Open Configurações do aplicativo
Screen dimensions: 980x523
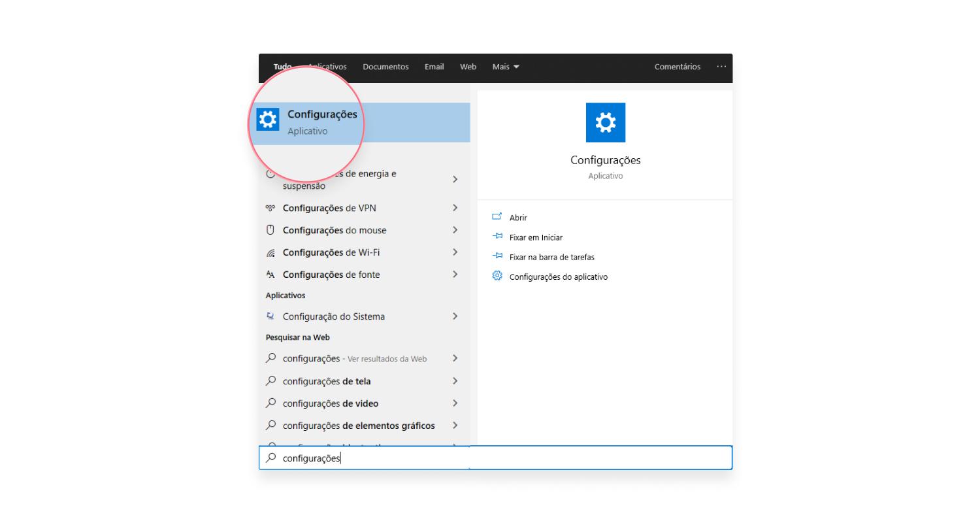tap(559, 277)
